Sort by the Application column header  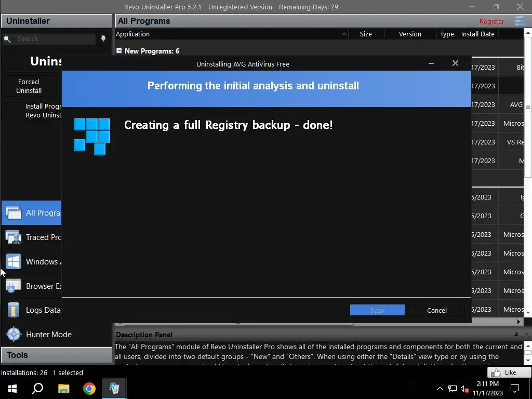(x=231, y=34)
